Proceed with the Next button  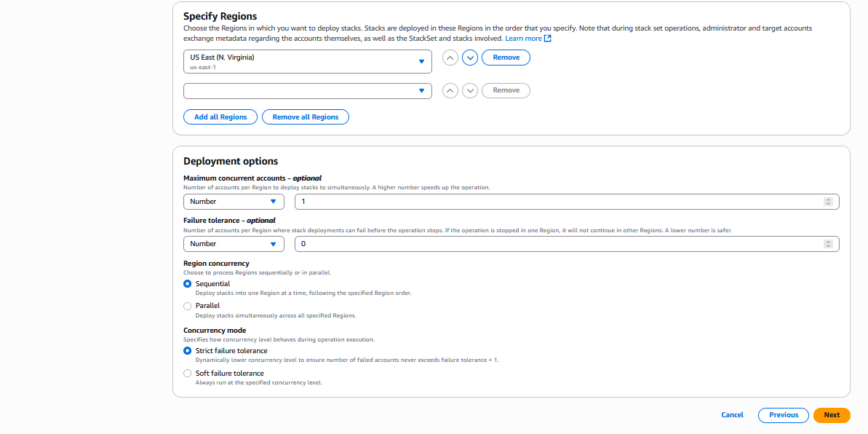tap(832, 415)
